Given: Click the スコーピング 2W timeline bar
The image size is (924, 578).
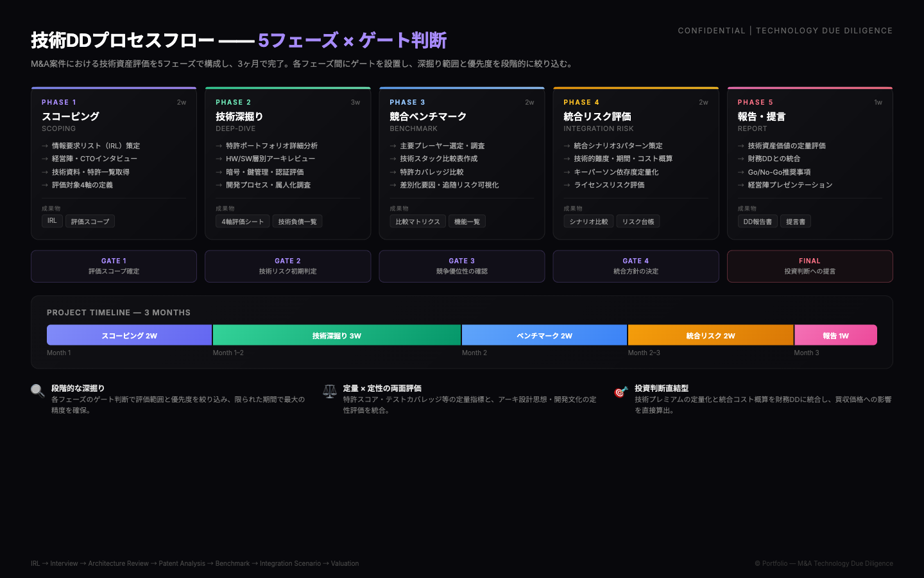Looking at the screenshot, I should pyautogui.click(x=129, y=335).
